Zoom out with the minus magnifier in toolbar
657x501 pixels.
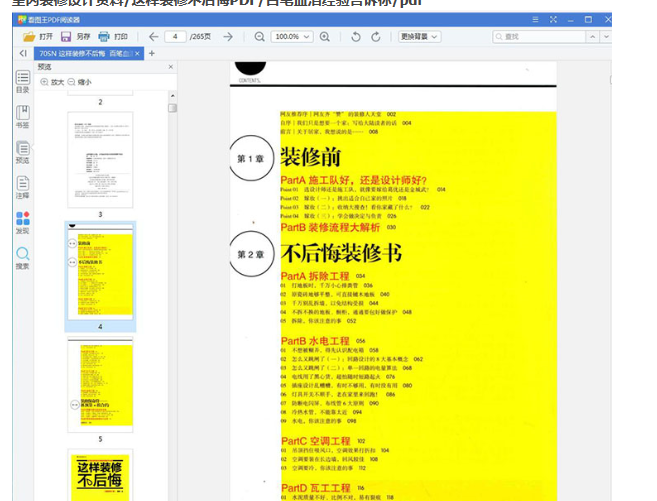(259, 37)
